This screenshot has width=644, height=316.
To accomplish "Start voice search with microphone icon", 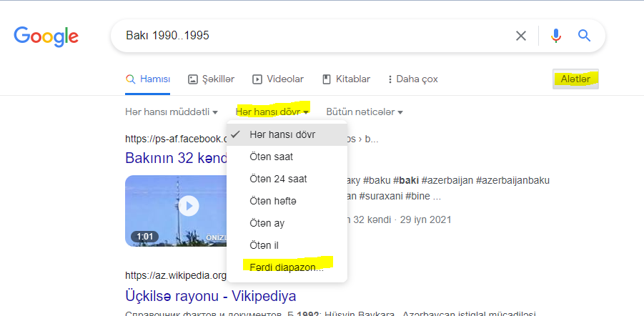I will (556, 36).
